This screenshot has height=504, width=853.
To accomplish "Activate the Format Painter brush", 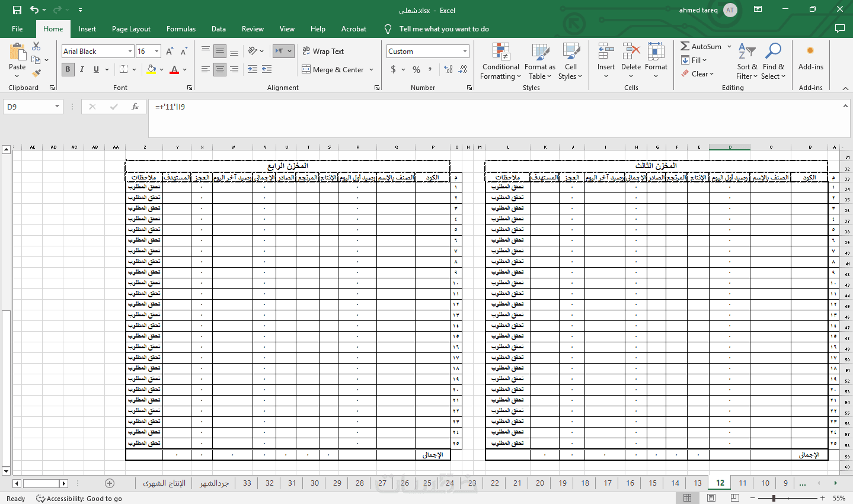I will click(36, 73).
